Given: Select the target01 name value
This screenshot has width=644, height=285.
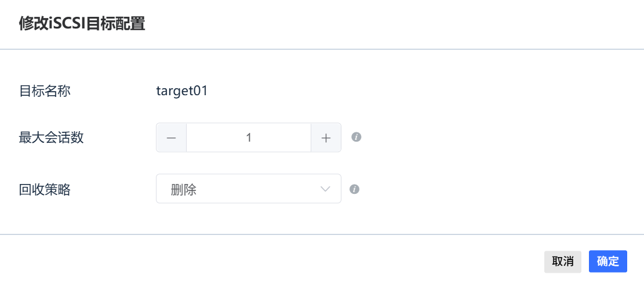Looking at the screenshot, I should [182, 91].
